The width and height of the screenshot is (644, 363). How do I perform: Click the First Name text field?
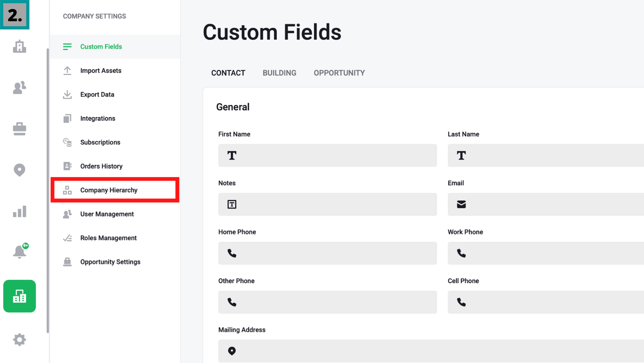(x=327, y=156)
